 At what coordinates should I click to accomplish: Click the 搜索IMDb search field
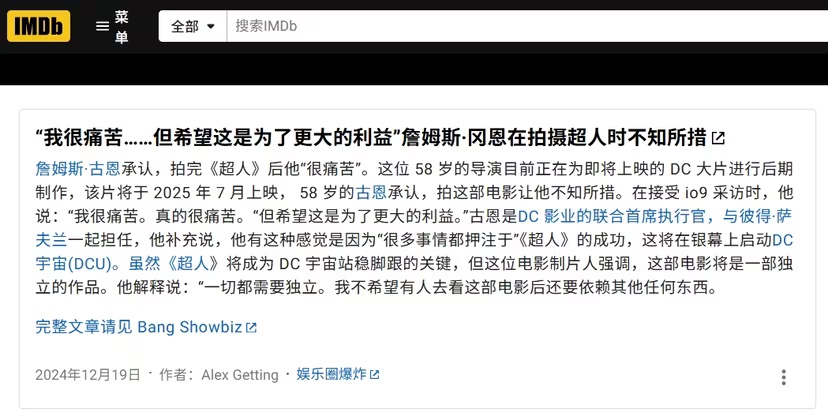coord(527,26)
